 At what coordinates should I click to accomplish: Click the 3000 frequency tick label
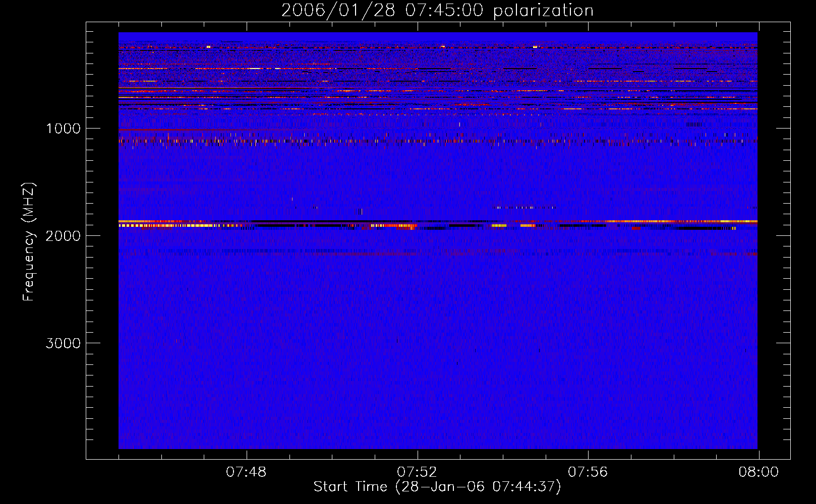pos(63,343)
